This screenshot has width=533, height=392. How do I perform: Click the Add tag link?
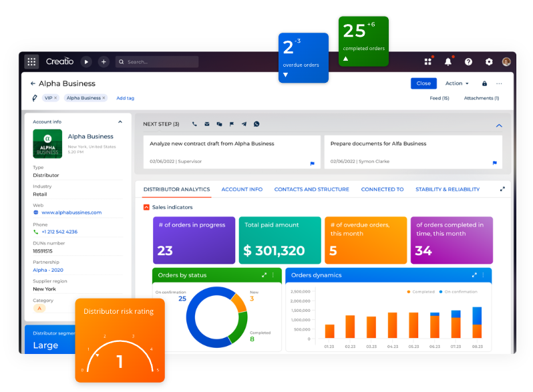(125, 98)
